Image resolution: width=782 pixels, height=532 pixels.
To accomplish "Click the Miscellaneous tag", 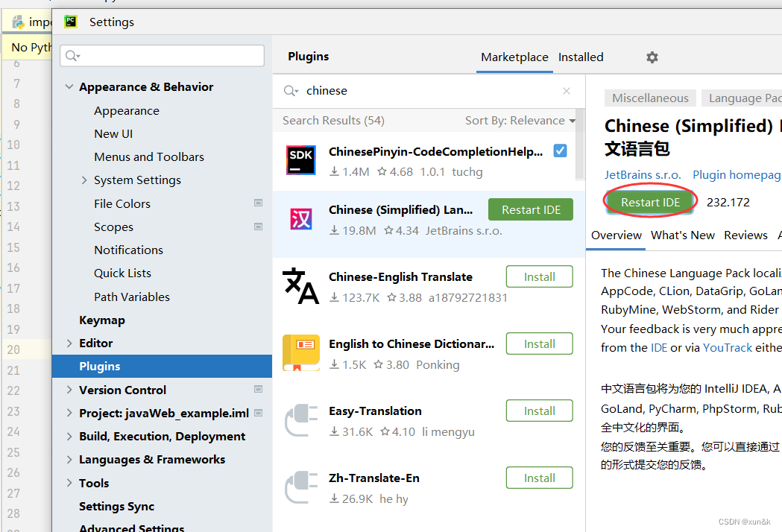I will click(650, 98).
